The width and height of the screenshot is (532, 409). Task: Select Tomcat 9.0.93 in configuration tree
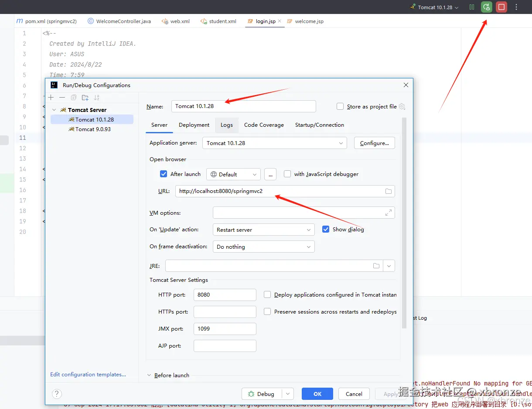[92, 129]
